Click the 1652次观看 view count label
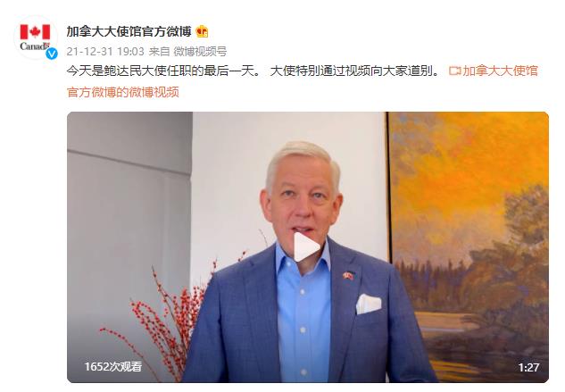This screenshot has width=565, height=392. click(112, 367)
